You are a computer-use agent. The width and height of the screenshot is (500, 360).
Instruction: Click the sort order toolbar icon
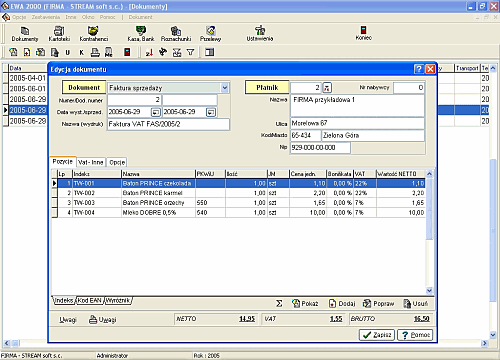(149, 52)
